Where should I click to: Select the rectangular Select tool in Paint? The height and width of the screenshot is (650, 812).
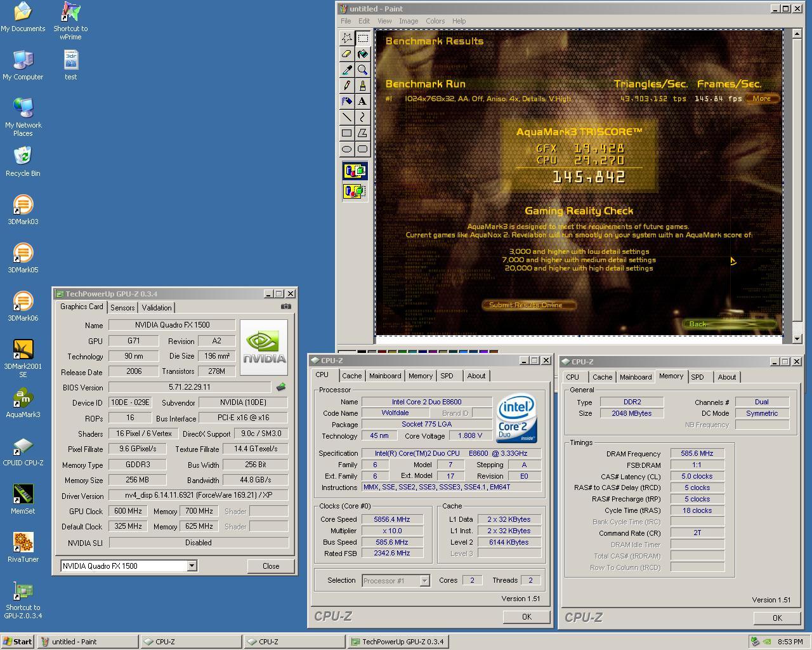pyautogui.click(x=362, y=38)
